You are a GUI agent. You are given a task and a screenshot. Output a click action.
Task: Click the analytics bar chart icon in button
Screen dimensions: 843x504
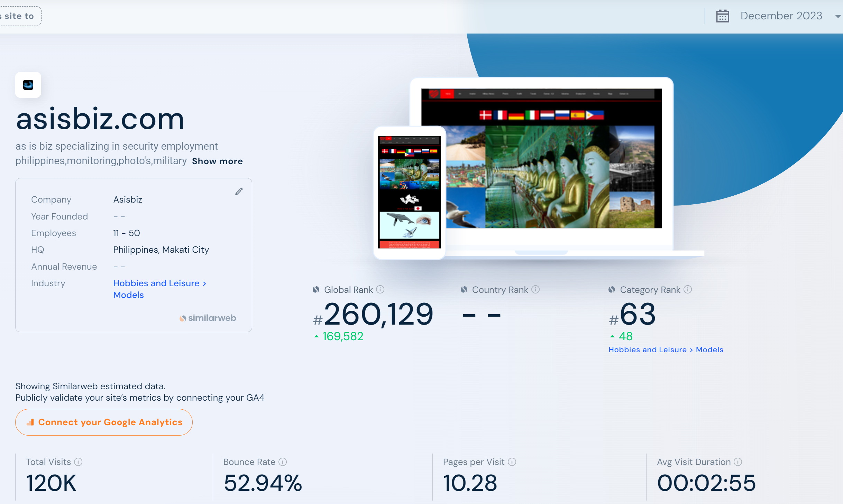[30, 422]
